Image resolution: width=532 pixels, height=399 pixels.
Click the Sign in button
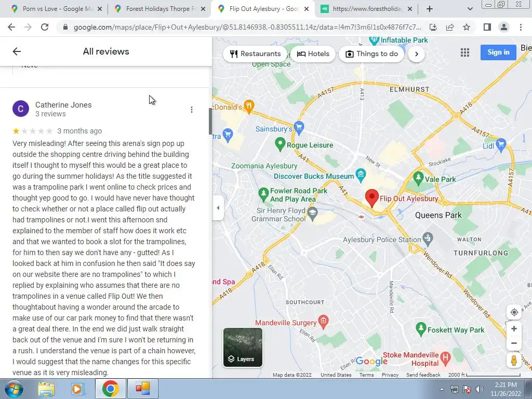[498, 52]
